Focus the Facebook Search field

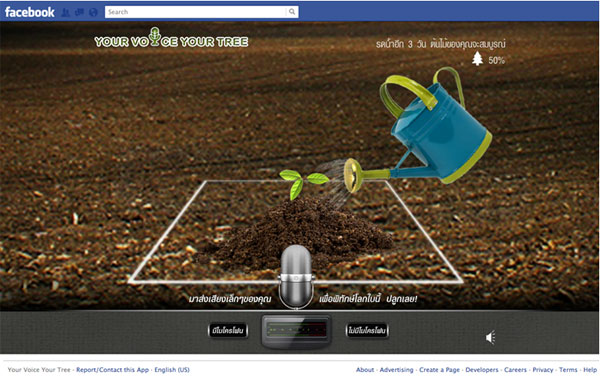[196, 12]
